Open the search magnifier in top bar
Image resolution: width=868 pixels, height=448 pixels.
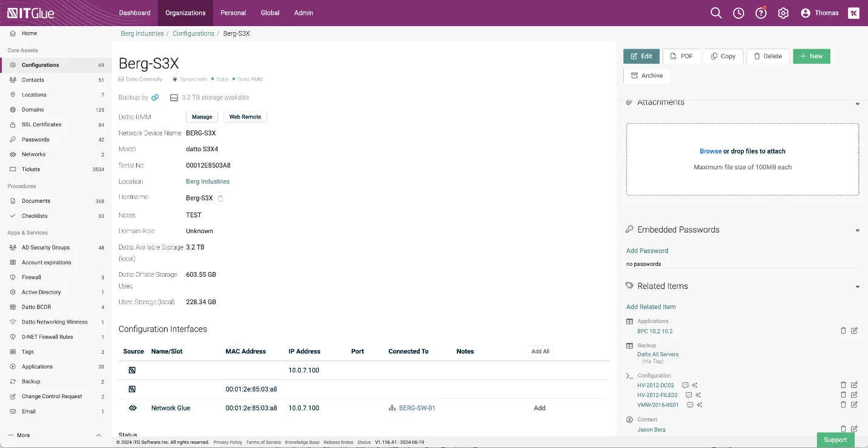(716, 13)
